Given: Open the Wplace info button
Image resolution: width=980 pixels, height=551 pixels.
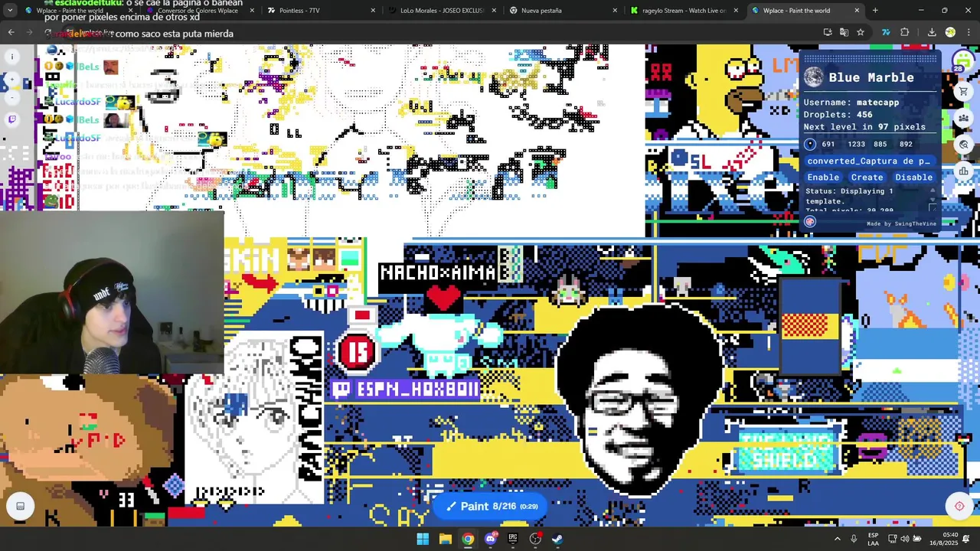Looking at the screenshot, I should click(x=12, y=56).
